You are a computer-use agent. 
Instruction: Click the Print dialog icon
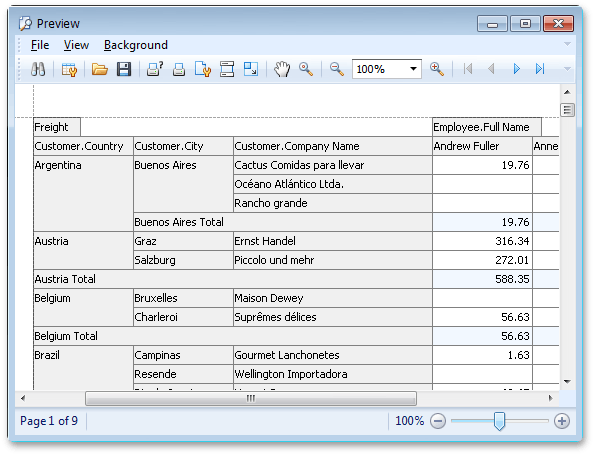click(x=155, y=69)
